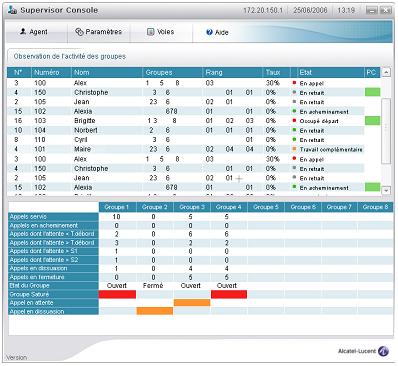398x366 pixels.
Task: Click the Paramètres icon
Action: click(79, 32)
